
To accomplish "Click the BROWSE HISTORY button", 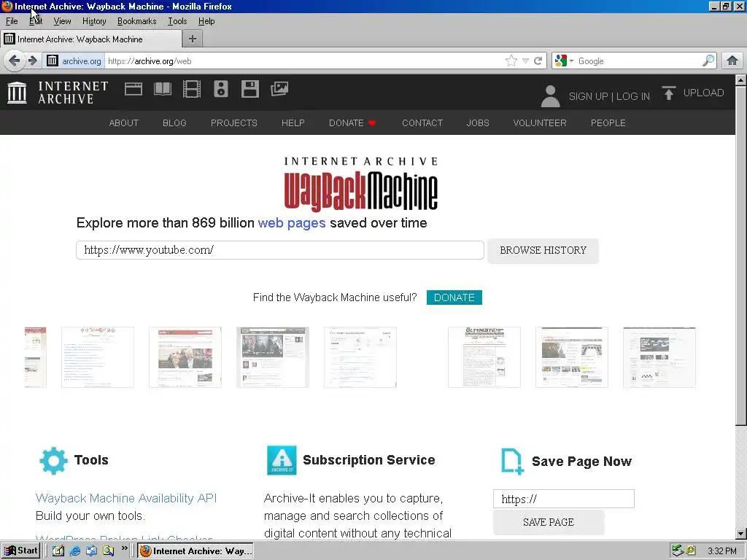I will (543, 251).
